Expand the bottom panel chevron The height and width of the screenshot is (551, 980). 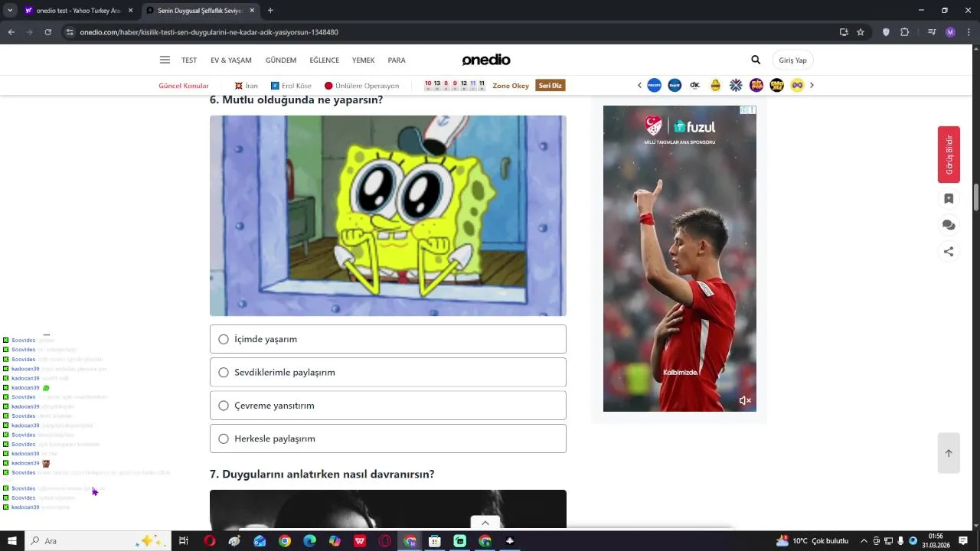click(485, 523)
